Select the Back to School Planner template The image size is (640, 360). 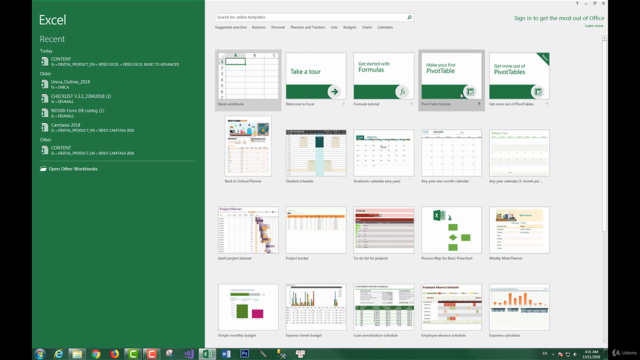coord(248,146)
